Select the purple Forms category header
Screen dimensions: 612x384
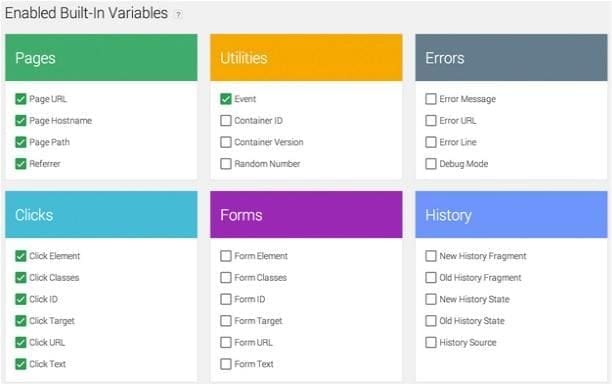coord(306,215)
